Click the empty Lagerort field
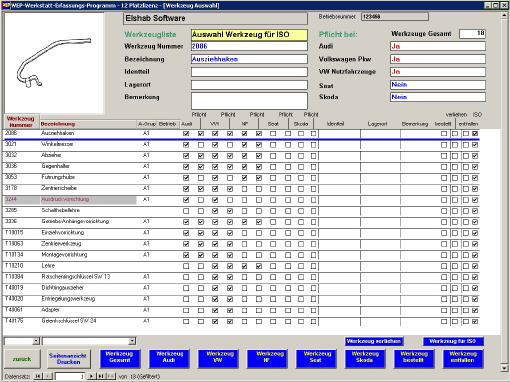This screenshot has height=382, width=510. [x=249, y=85]
